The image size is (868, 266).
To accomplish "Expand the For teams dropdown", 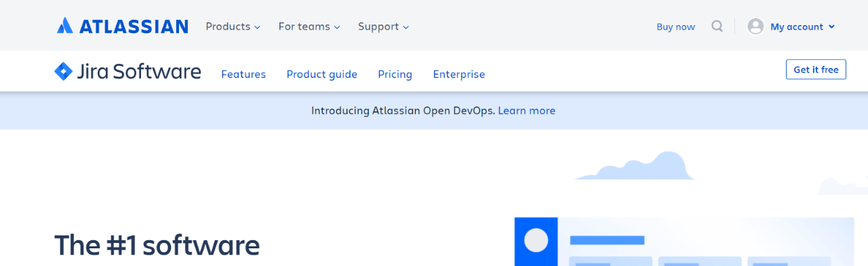I will [309, 26].
